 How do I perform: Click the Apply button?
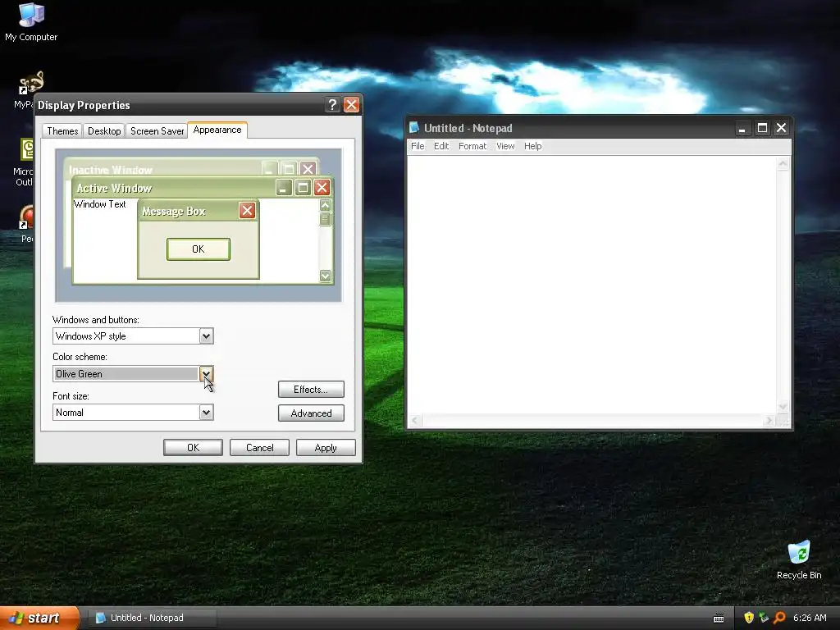pyautogui.click(x=326, y=447)
